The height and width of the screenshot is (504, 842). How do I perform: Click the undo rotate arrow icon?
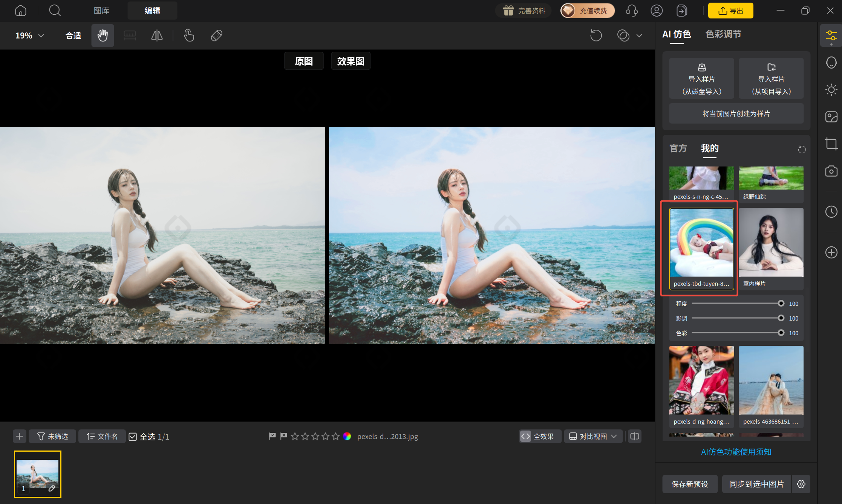tap(596, 35)
